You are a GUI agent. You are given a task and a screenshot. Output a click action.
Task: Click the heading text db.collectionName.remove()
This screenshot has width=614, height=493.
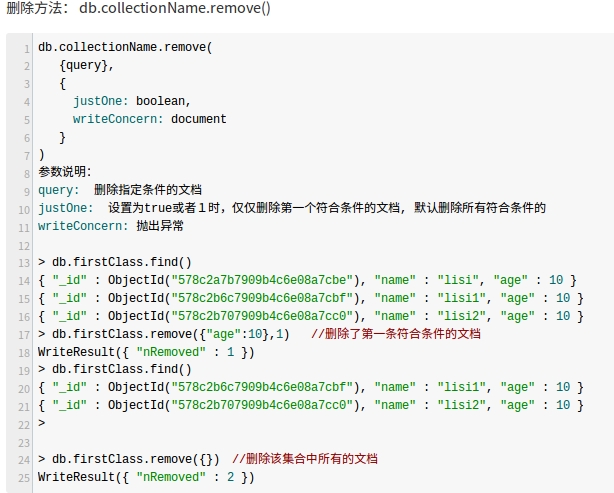coord(175,8)
